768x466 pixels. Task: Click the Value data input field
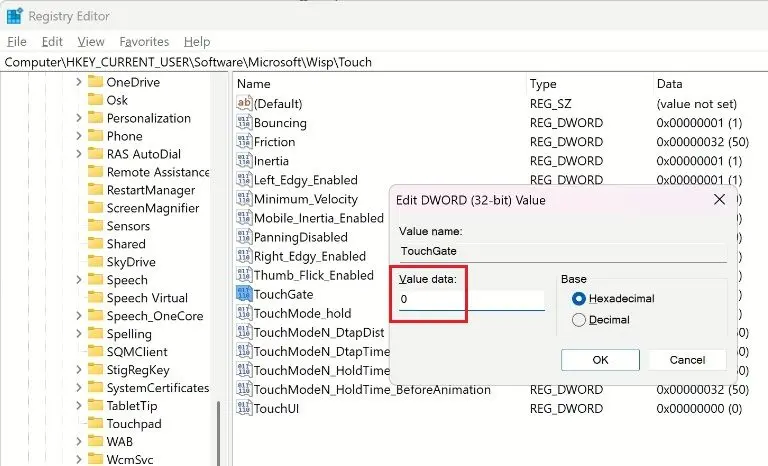click(x=471, y=300)
